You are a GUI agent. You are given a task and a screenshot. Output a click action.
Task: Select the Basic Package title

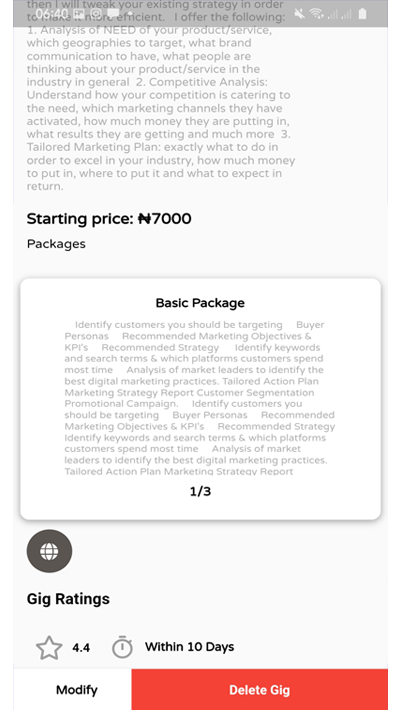pyautogui.click(x=200, y=303)
